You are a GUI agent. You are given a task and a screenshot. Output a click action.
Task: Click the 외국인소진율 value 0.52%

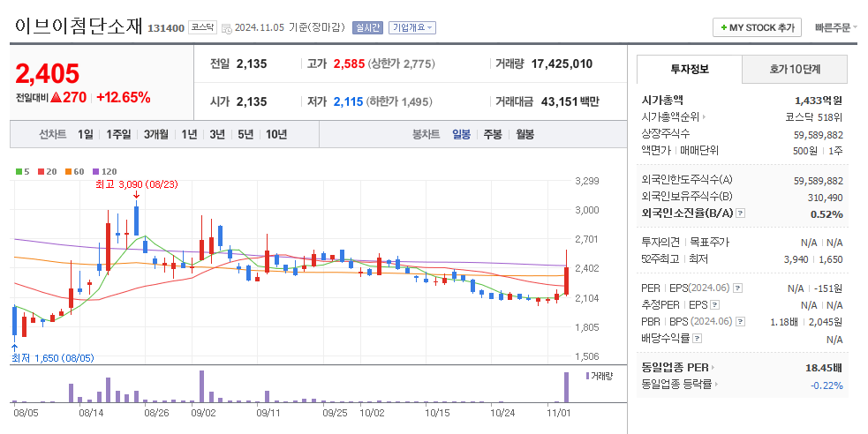tap(826, 214)
